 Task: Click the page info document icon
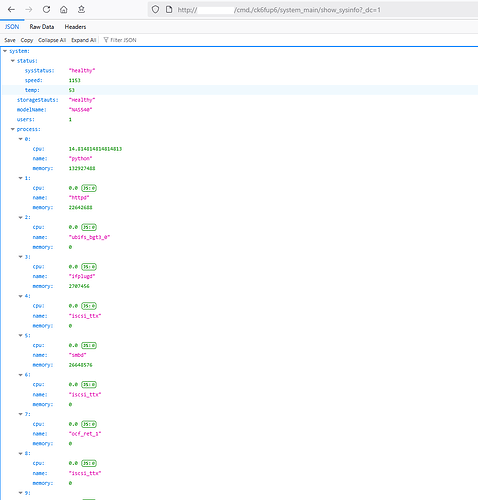(x=169, y=10)
